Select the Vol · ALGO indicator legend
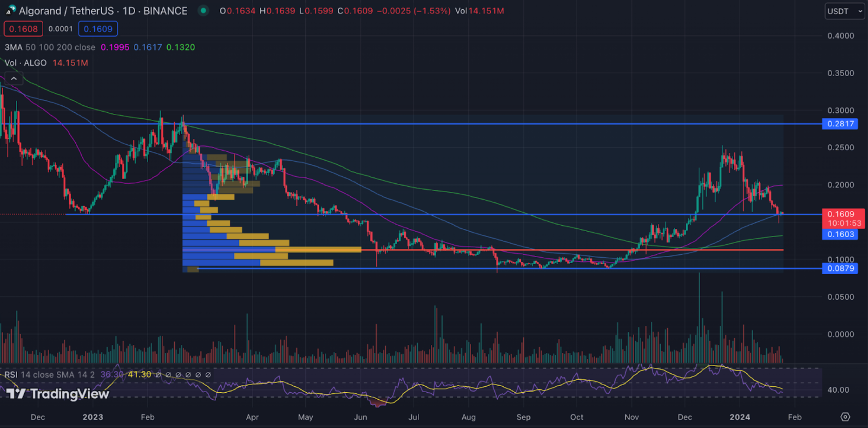The image size is (868, 428). click(26, 63)
